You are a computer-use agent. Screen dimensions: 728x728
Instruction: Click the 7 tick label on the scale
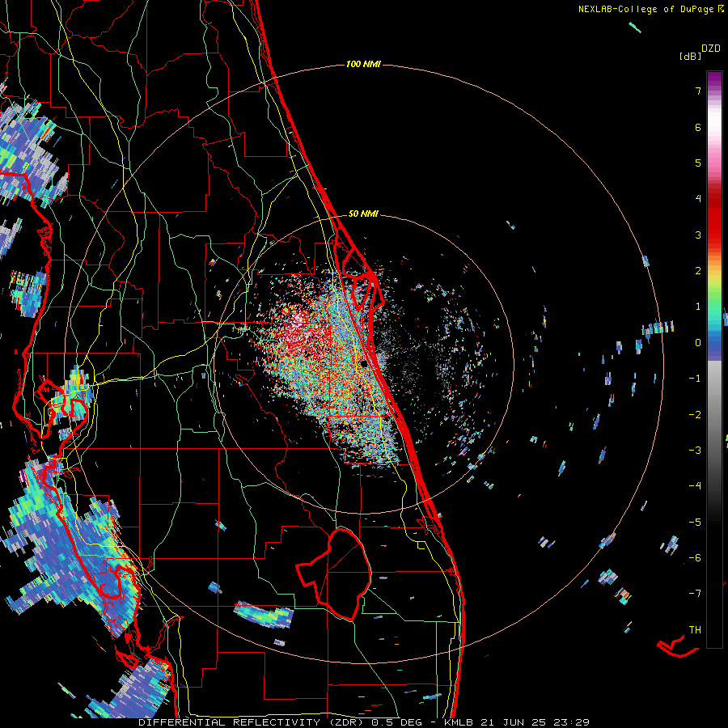[698, 91]
